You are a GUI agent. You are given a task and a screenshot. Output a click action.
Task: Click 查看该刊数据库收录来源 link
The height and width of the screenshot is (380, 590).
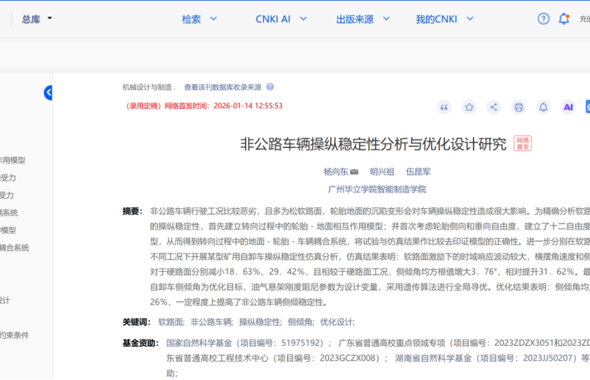223,87
